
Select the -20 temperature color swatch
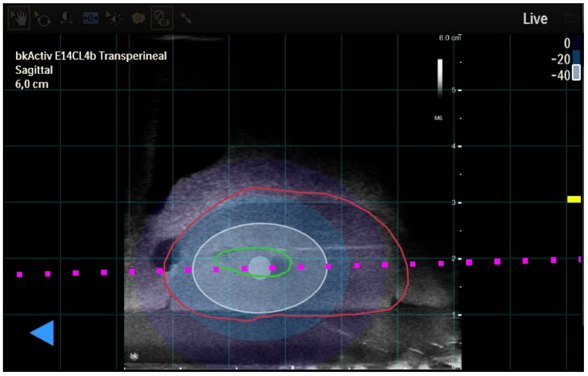[576, 57]
